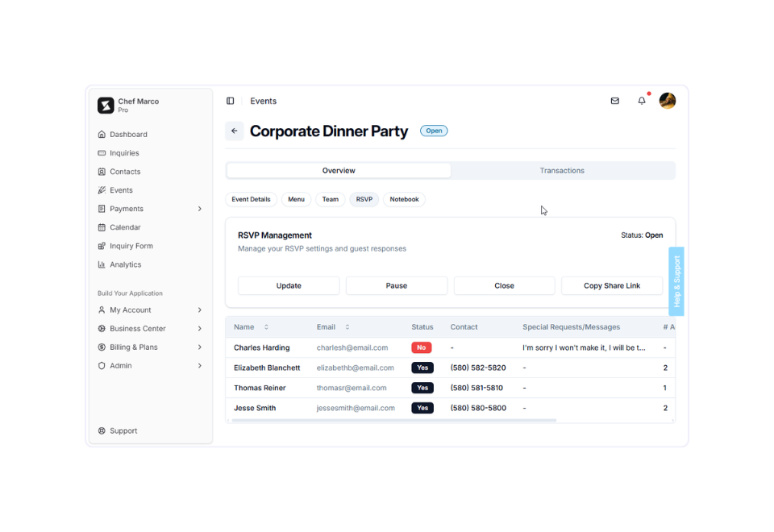This screenshot has width=774, height=532.
Task: Click the Contacts icon in sidebar
Action: pyautogui.click(x=102, y=172)
